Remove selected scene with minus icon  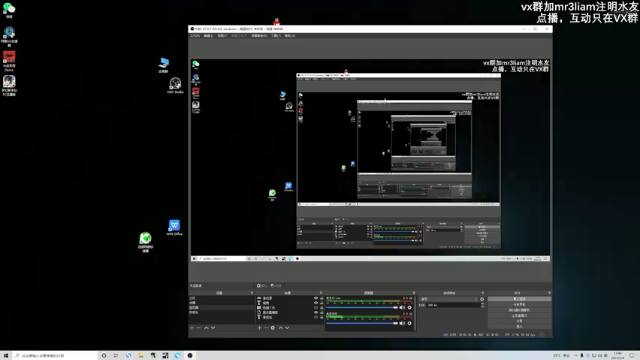199,328
